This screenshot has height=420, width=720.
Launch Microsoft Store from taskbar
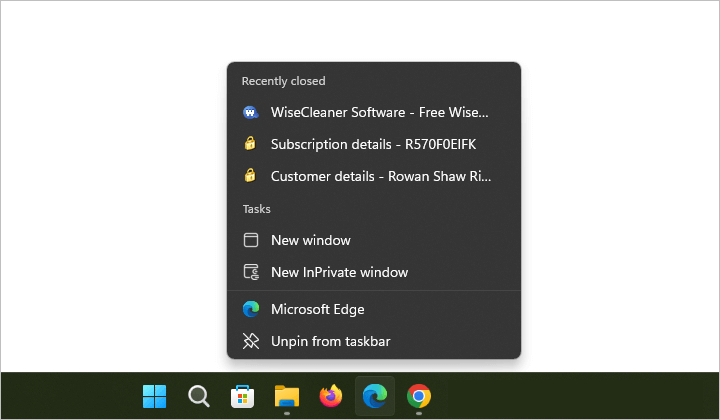(x=242, y=396)
